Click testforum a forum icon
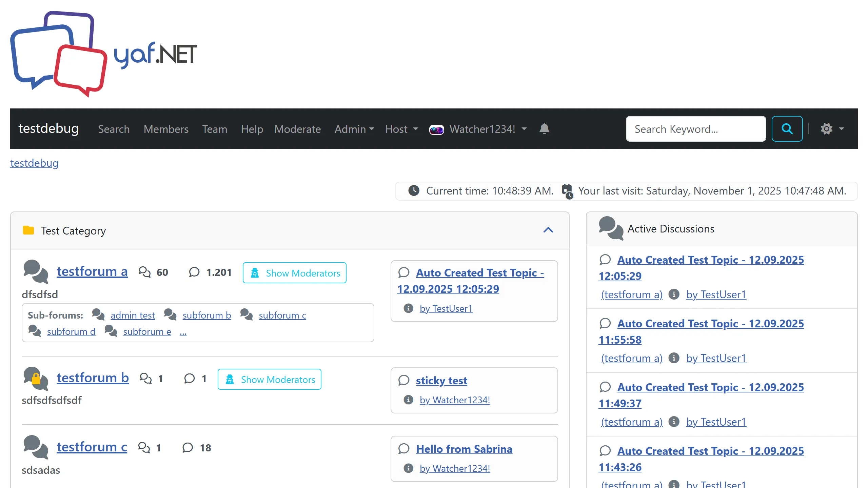 pyautogui.click(x=36, y=271)
